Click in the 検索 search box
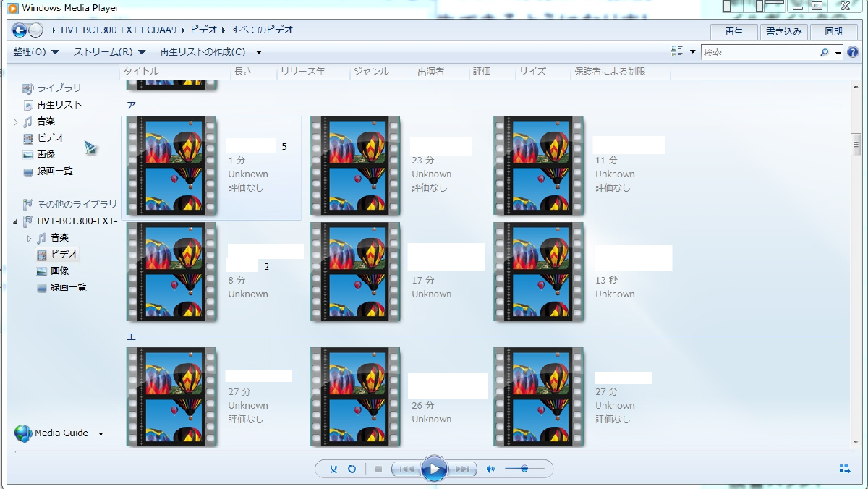 (x=759, y=53)
